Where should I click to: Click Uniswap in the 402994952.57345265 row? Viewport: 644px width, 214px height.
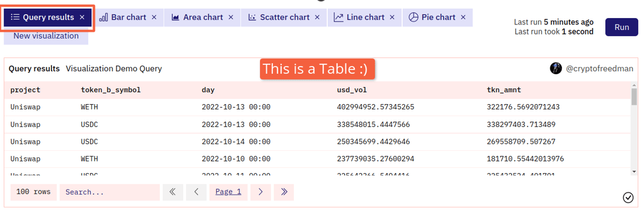(x=25, y=107)
